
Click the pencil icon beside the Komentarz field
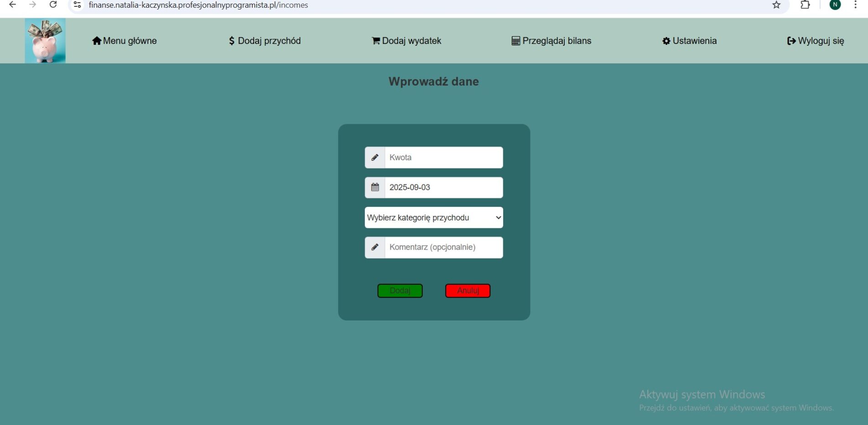point(374,247)
